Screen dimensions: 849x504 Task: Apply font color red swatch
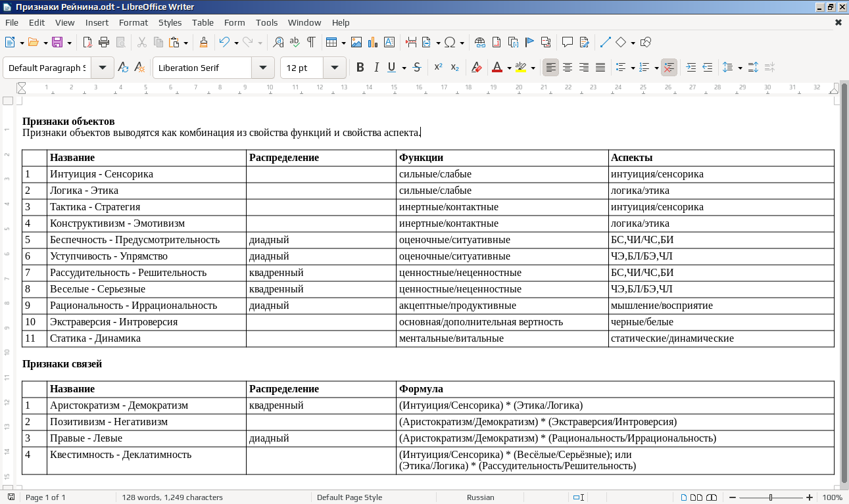coord(497,68)
